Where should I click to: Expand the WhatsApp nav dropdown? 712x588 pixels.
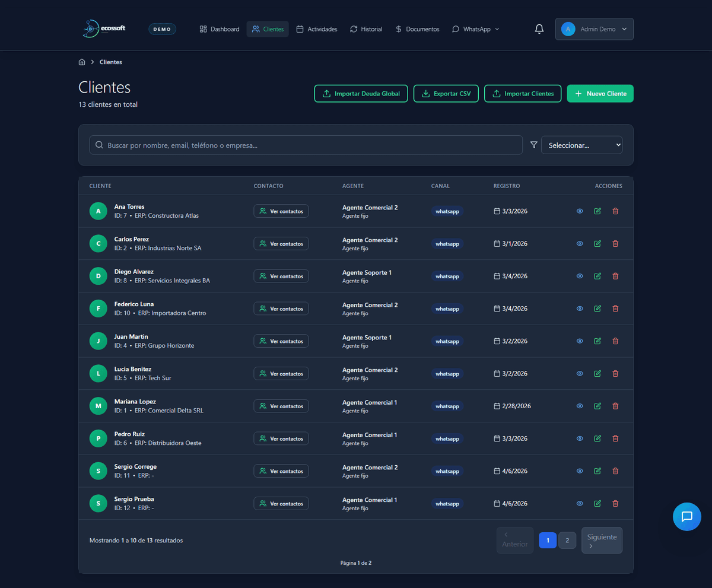point(476,29)
